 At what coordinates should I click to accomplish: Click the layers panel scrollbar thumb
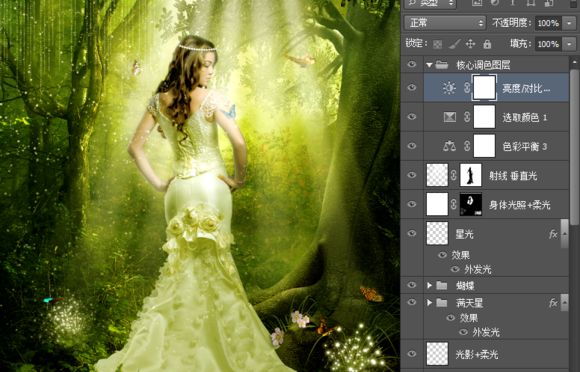[x=574, y=146]
